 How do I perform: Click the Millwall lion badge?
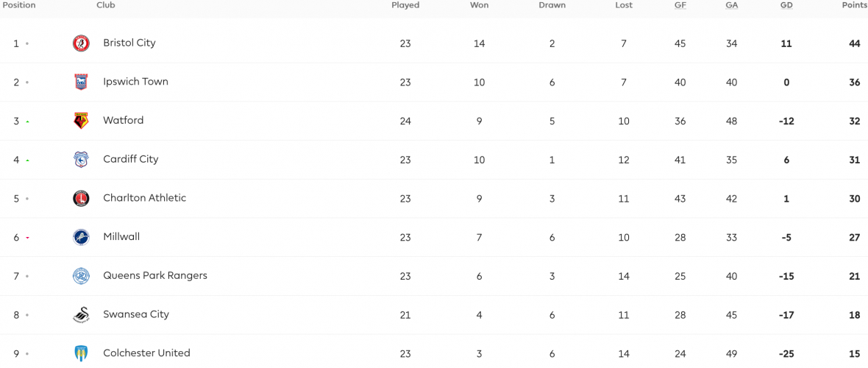pyautogui.click(x=82, y=237)
